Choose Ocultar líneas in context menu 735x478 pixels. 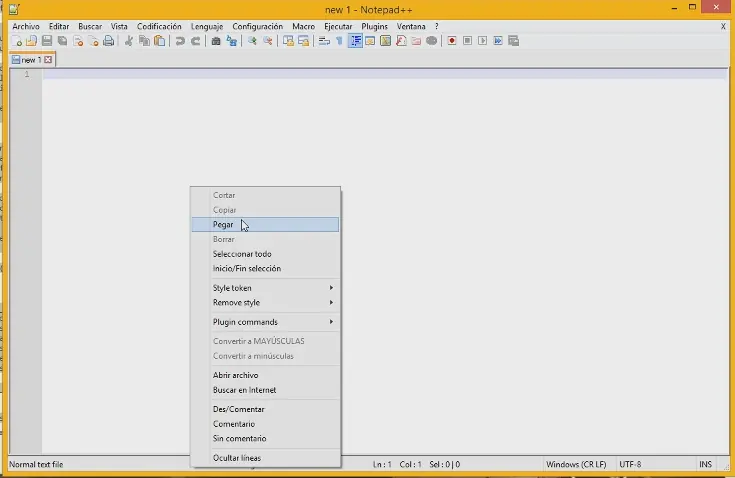tap(265, 458)
